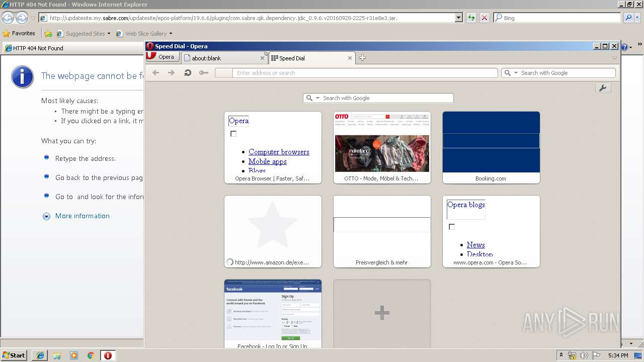This screenshot has height=362, width=644.
Task: Click Computer browsers link in Opera tile
Action: [x=279, y=152]
